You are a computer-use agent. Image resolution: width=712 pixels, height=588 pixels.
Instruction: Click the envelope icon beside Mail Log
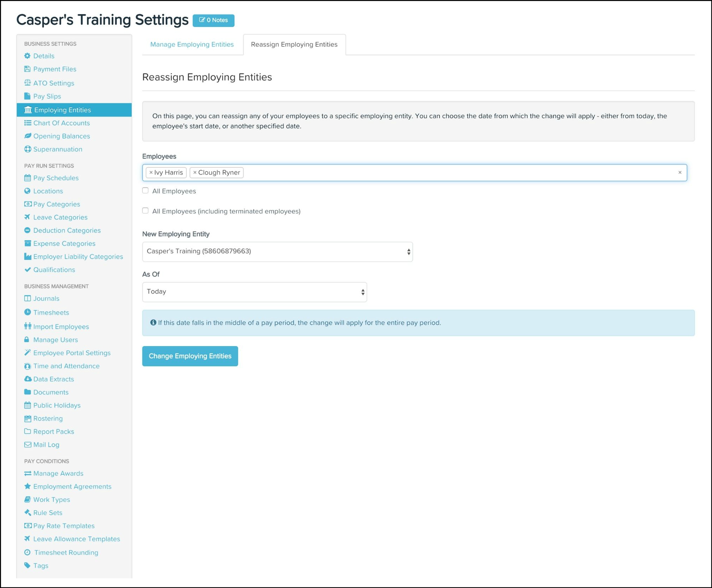click(27, 445)
